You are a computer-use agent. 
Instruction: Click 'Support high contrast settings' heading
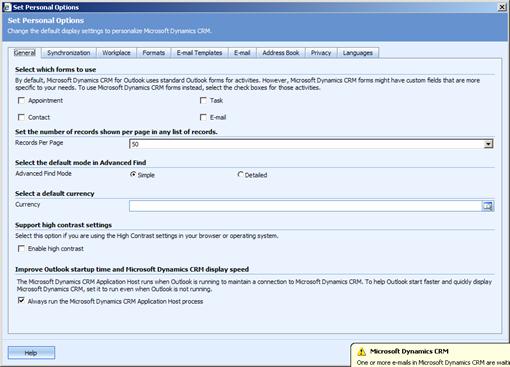[63, 225]
